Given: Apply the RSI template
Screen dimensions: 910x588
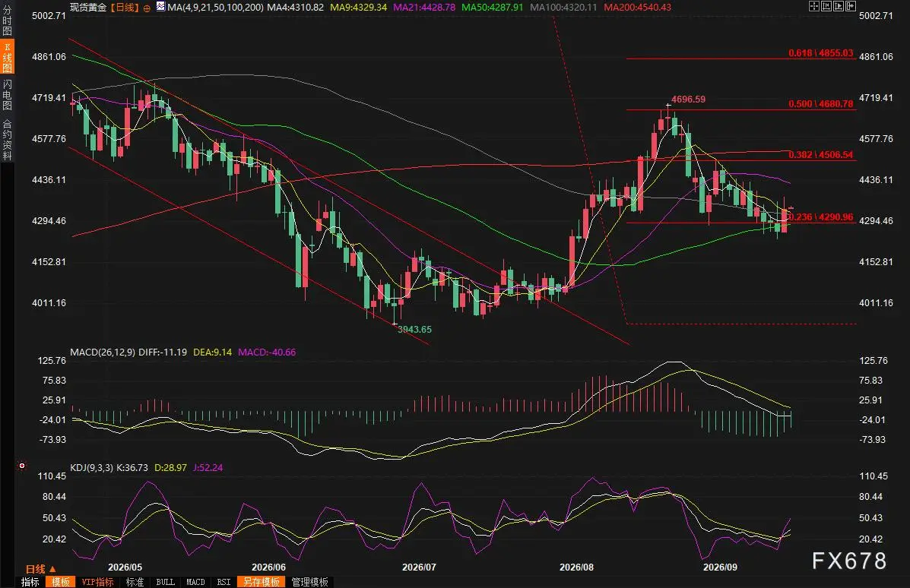Looking at the screenshot, I should (x=224, y=582).
